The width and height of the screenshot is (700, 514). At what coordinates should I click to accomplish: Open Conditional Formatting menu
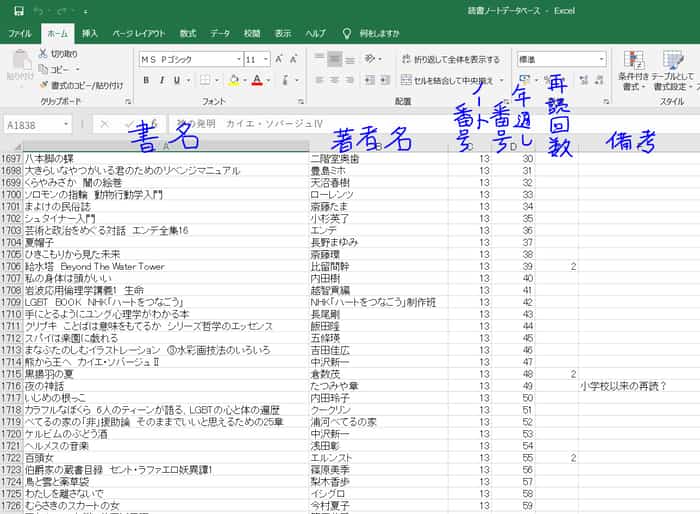(633, 70)
